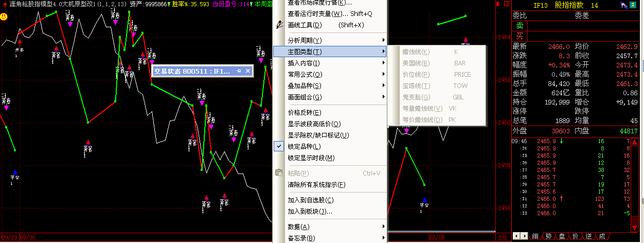The image size is (644, 243).
Task: Switch to the 价 tab
Action: (x=575, y=236)
